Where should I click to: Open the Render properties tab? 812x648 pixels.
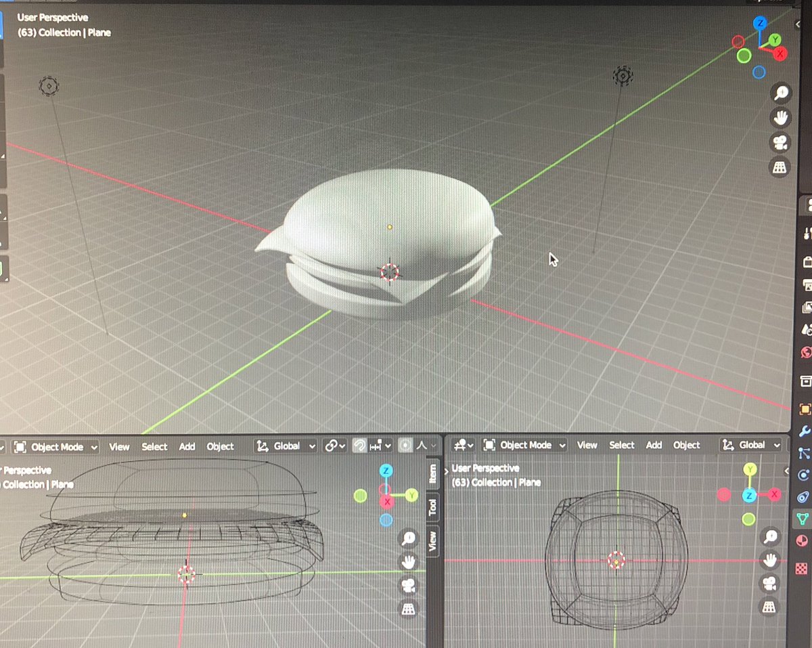[806, 261]
